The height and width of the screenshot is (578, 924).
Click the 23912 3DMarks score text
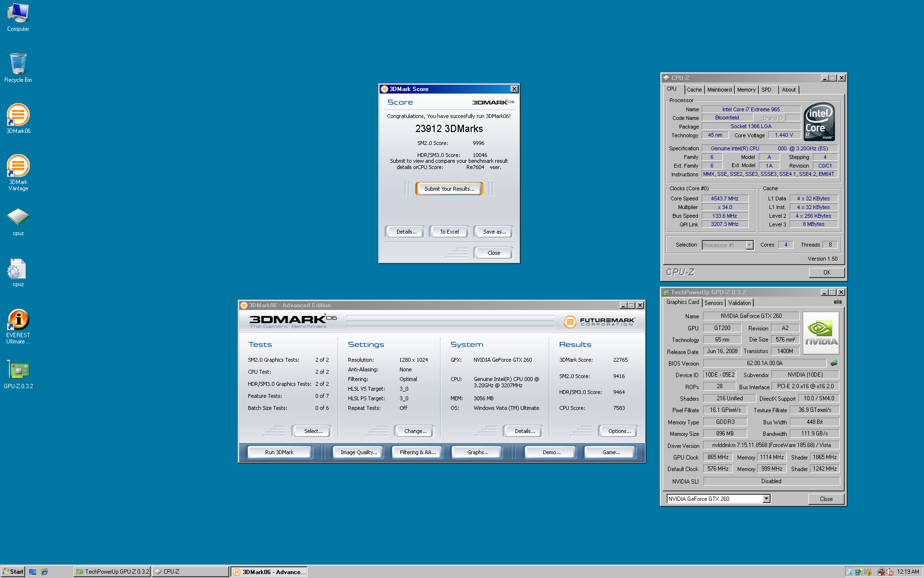tap(449, 129)
